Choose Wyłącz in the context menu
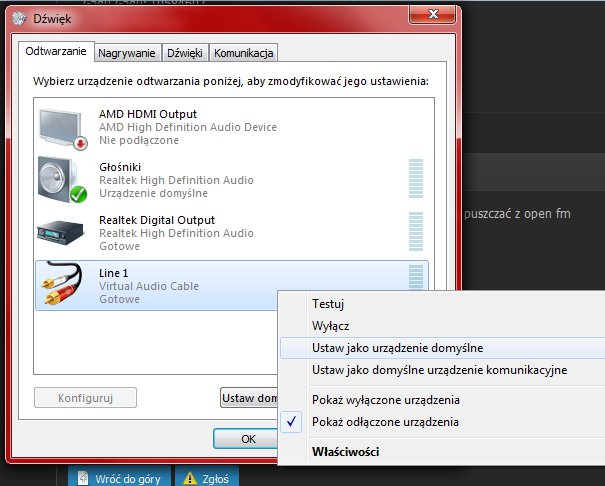The image size is (605, 486). pos(442,326)
